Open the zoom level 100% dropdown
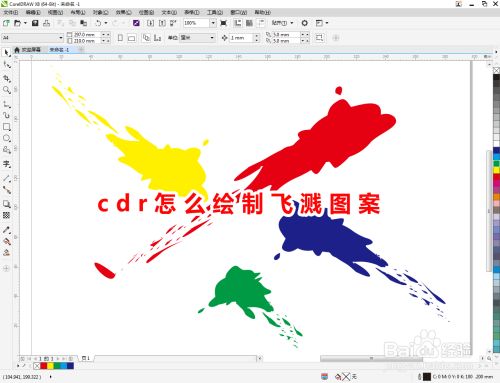500x383 pixels. [213, 23]
